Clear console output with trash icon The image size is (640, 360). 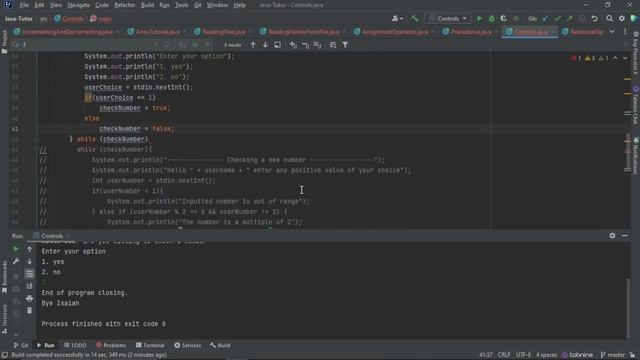[29, 311]
